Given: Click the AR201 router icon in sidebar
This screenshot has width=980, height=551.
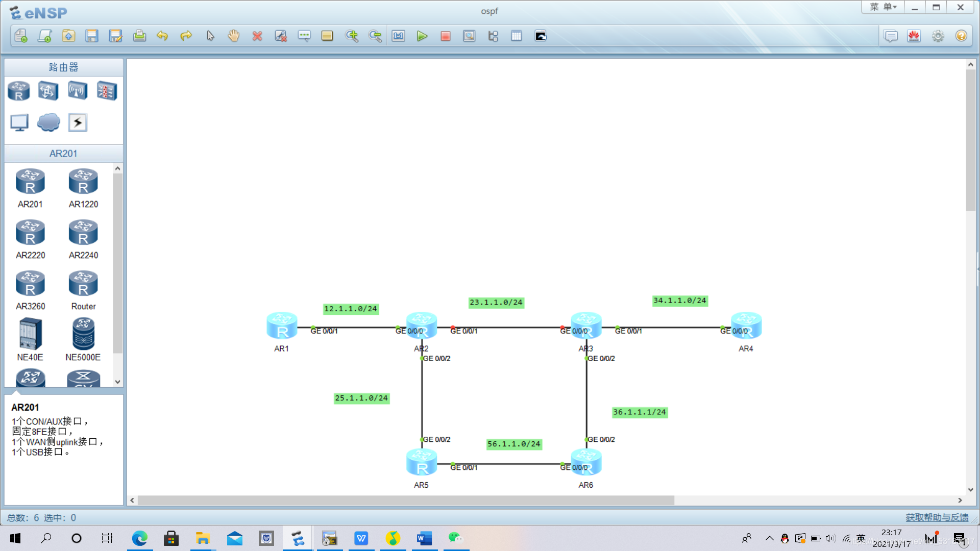Looking at the screenshot, I should [30, 182].
